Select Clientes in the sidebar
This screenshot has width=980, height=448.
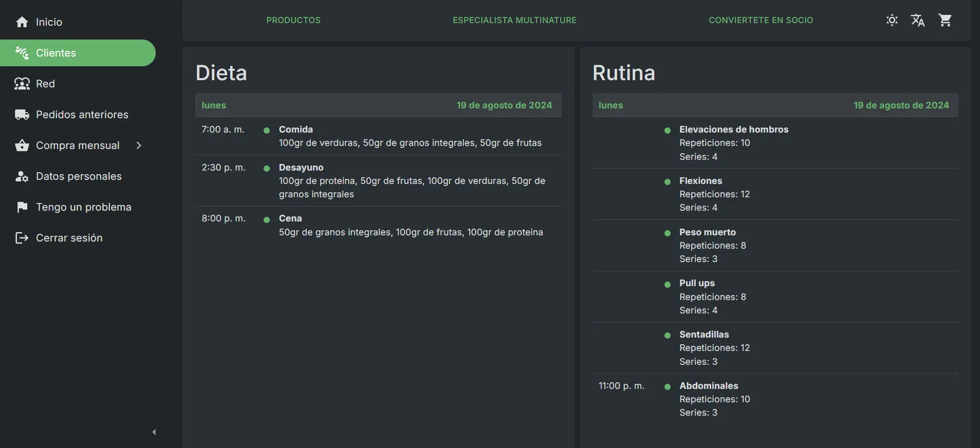click(x=56, y=53)
